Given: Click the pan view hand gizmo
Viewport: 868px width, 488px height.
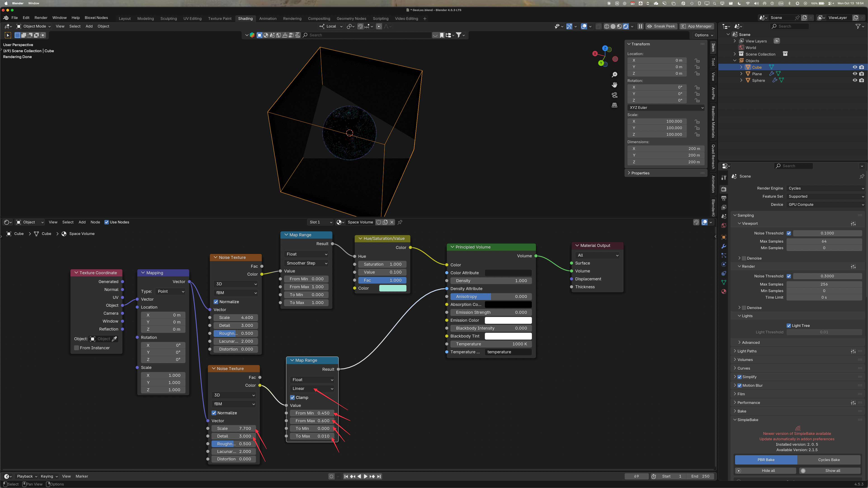Looking at the screenshot, I should pyautogui.click(x=615, y=84).
